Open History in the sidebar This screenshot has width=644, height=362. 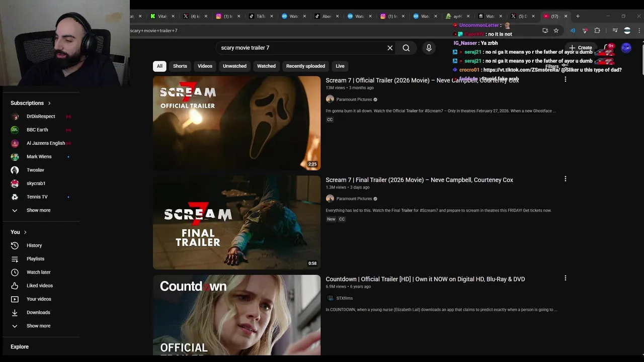(x=34, y=245)
